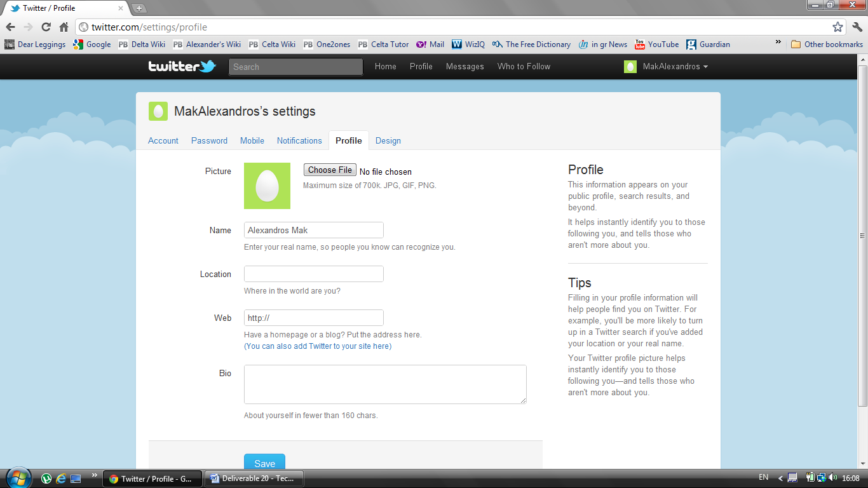
Task: Open Chrome wrench settings menu
Action: point(857,27)
